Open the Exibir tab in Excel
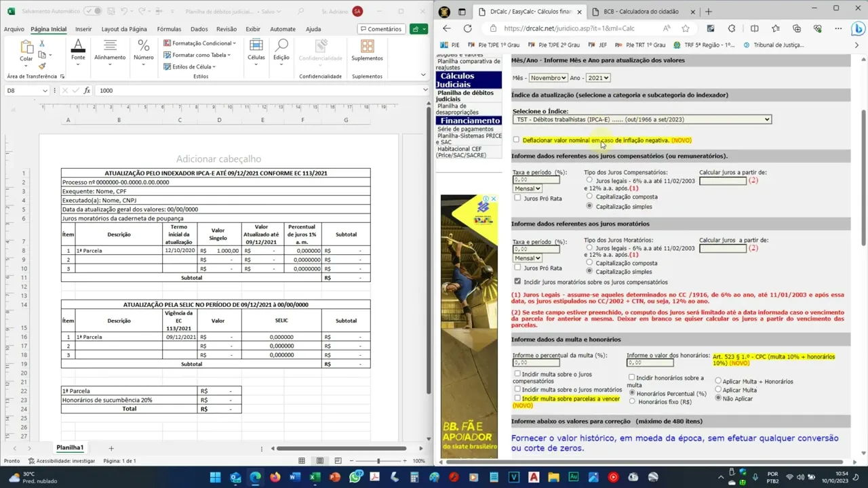 (253, 29)
